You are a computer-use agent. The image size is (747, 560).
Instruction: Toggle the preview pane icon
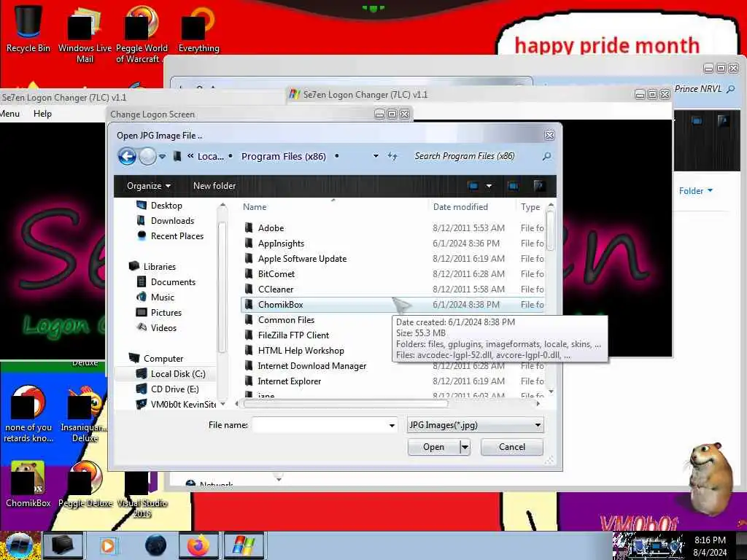point(513,186)
